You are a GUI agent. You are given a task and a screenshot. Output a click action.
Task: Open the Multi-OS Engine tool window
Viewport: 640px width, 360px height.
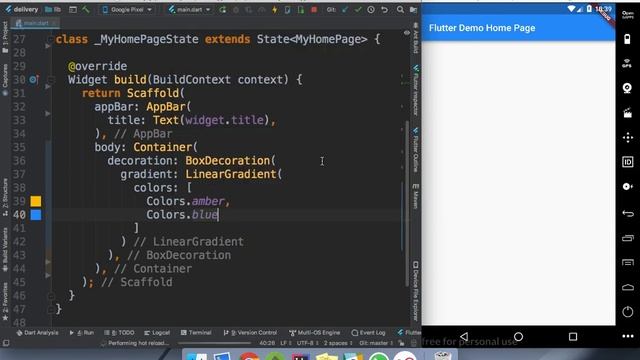click(314, 333)
